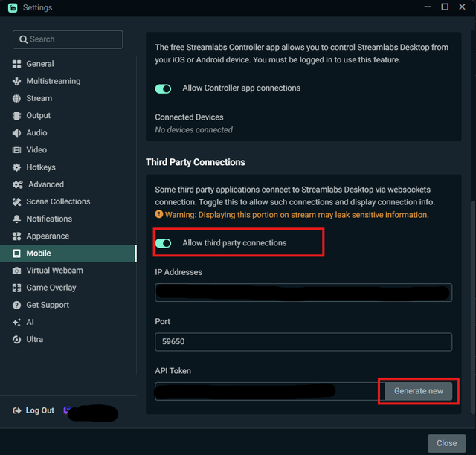Click the Streamlabs logo in title bar
Image resolution: width=476 pixels, height=455 pixels.
13,8
